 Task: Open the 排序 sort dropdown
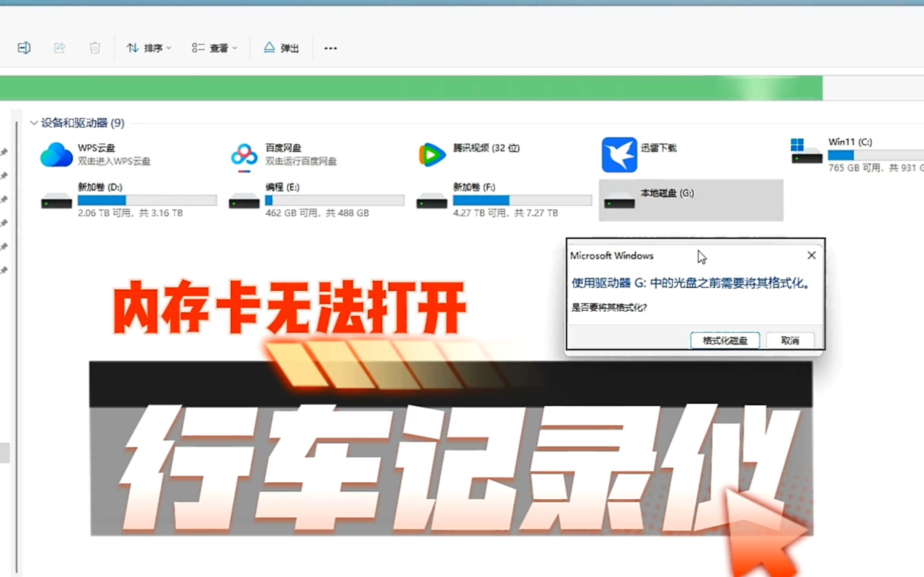149,48
